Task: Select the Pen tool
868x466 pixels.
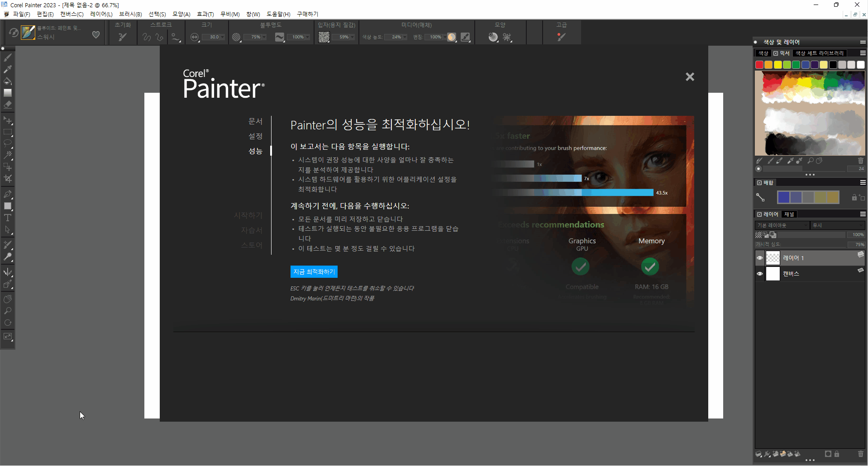Action: pos(8,195)
